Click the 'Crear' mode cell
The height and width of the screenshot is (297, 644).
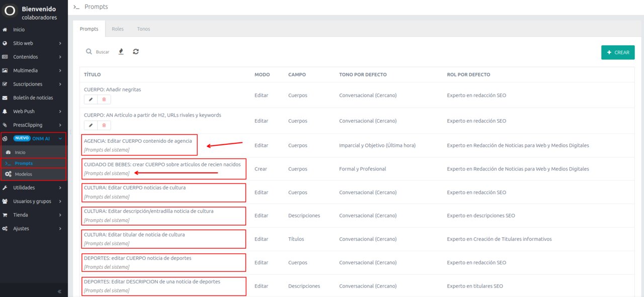pos(261,169)
